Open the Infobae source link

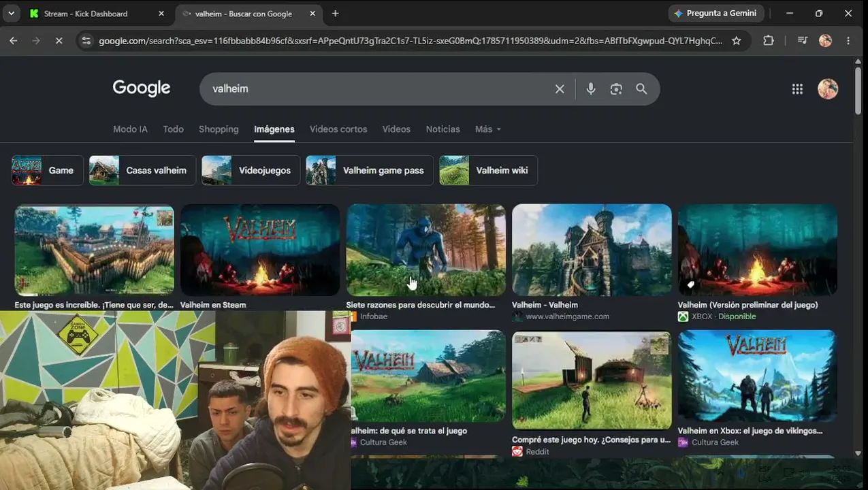coord(374,316)
